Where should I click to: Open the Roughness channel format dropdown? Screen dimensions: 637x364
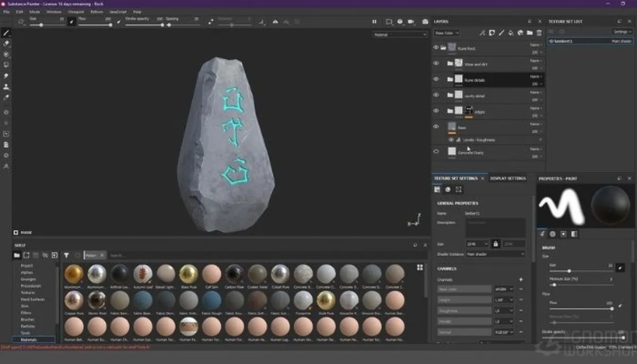coord(504,310)
